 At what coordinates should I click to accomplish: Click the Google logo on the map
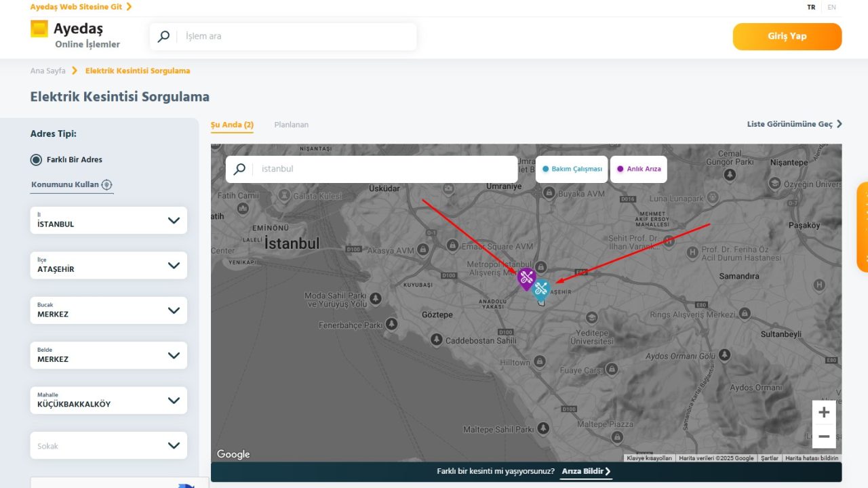point(233,454)
